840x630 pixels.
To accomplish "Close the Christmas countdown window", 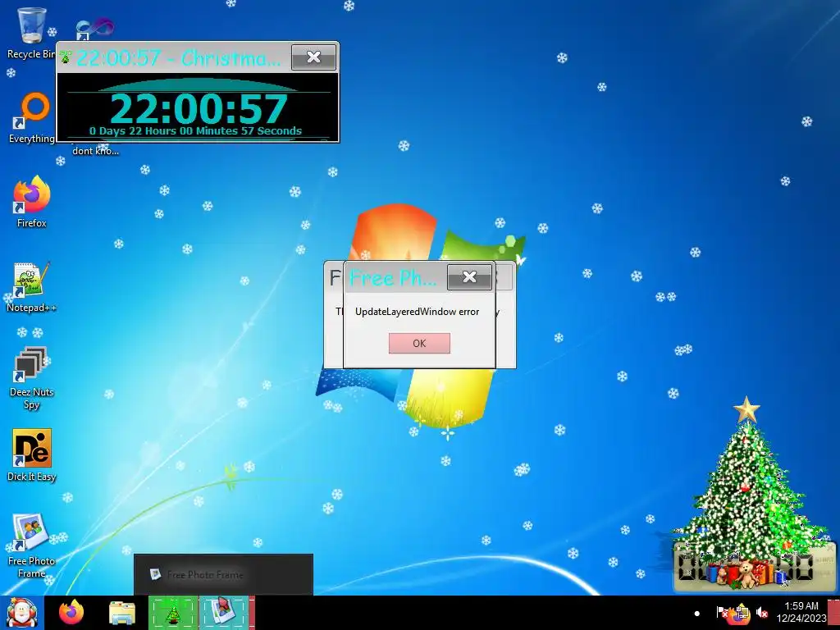I will pos(314,57).
